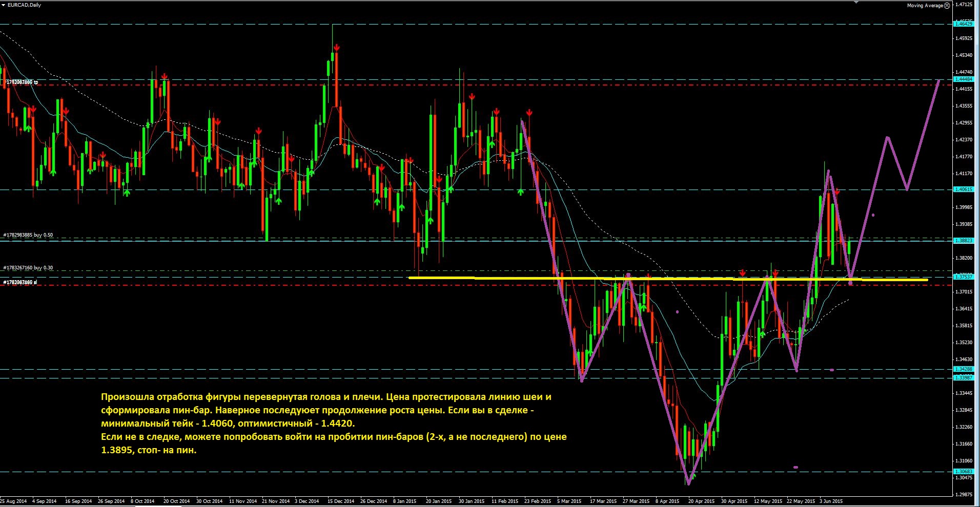Select the stop loss label ending in sl
980x507 pixels.
[21, 282]
